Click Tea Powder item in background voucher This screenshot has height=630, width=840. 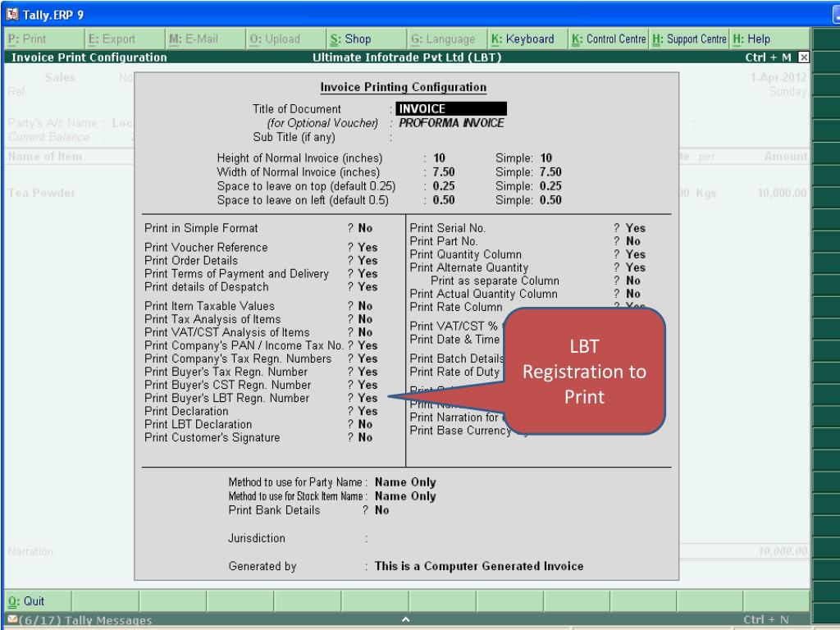click(42, 193)
